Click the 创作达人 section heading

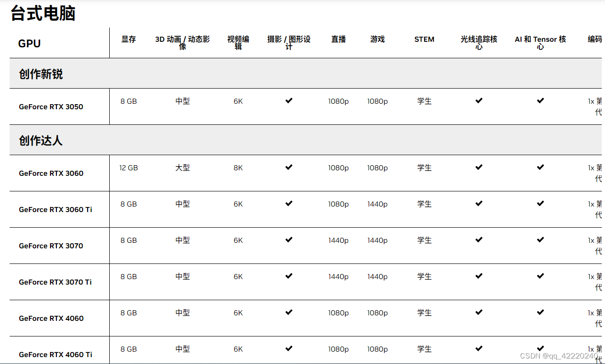(x=40, y=140)
